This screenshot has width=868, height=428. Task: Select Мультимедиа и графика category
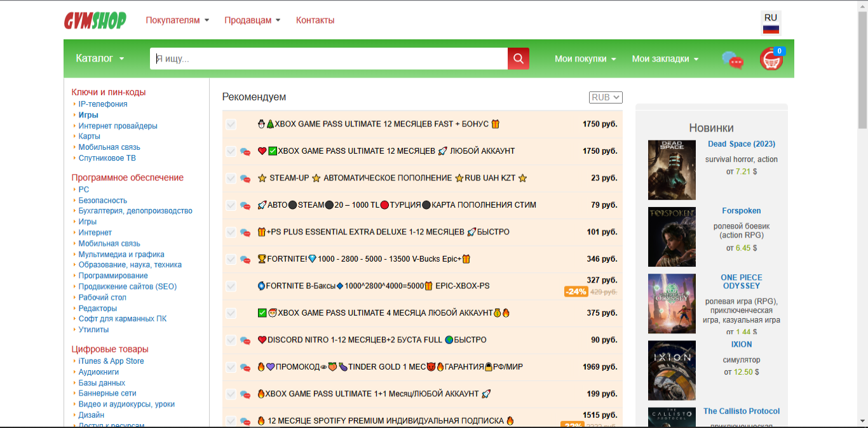tap(121, 255)
